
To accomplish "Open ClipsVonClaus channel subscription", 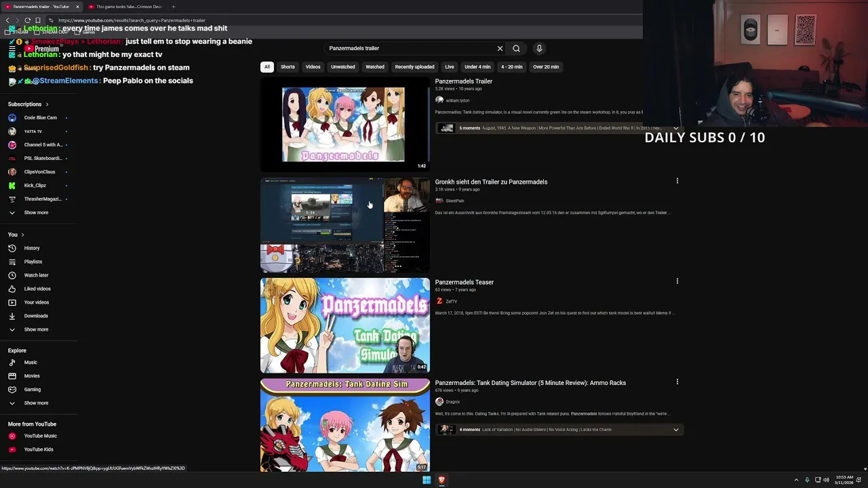I will [39, 172].
